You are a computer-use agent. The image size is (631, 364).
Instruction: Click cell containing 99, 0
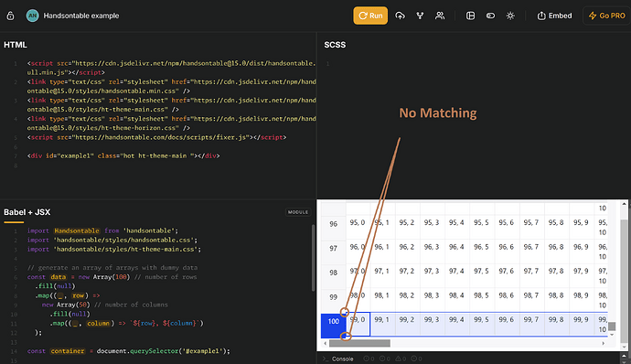pyautogui.click(x=358, y=324)
